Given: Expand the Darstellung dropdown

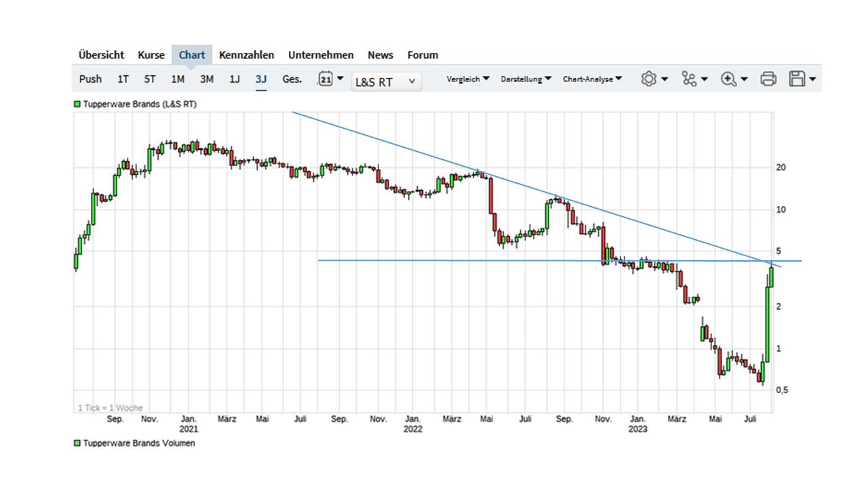Looking at the screenshot, I should [x=526, y=79].
